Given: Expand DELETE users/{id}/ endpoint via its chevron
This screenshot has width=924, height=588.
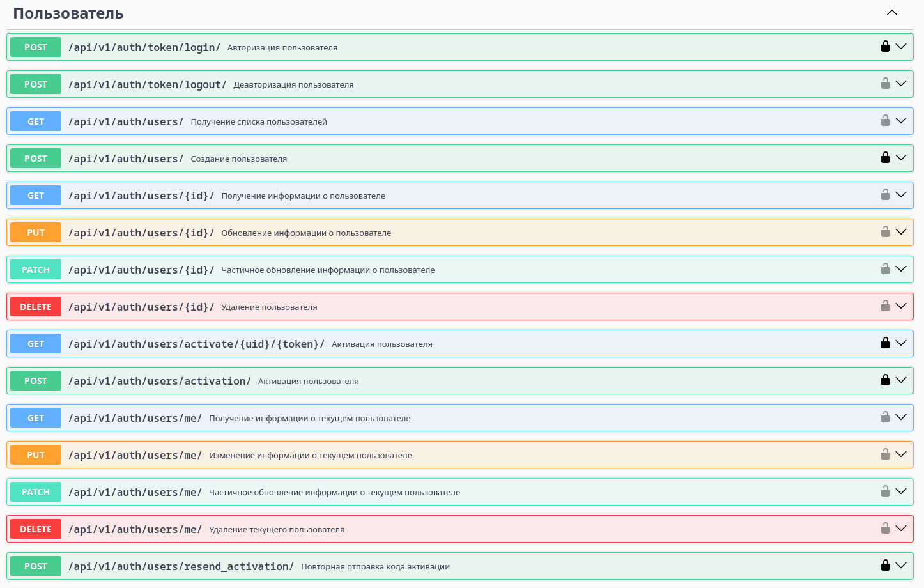Looking at the screenshot, I should pos(901,306).
